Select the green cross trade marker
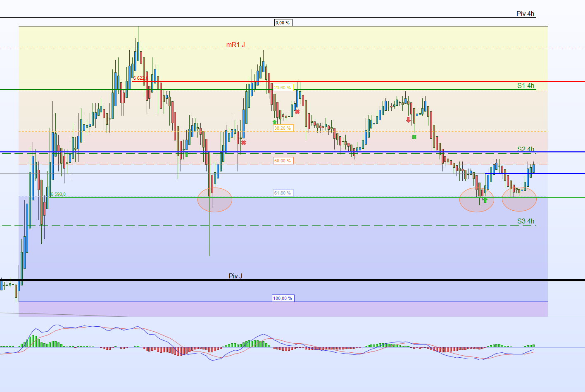 coord(414,137)
